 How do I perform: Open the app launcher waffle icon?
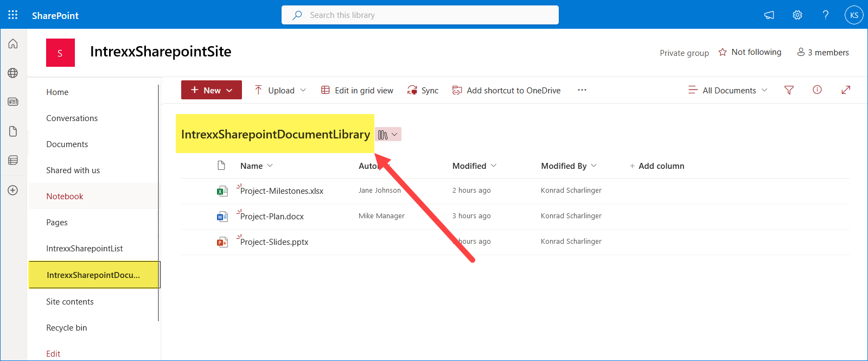pos(13,15)
